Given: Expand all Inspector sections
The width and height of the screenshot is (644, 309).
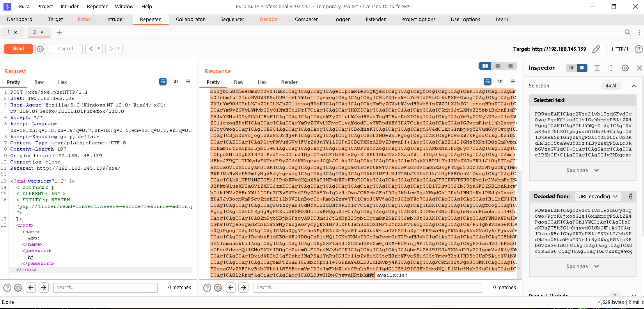Looking at the screenshot, I should (x=597, y=68).
